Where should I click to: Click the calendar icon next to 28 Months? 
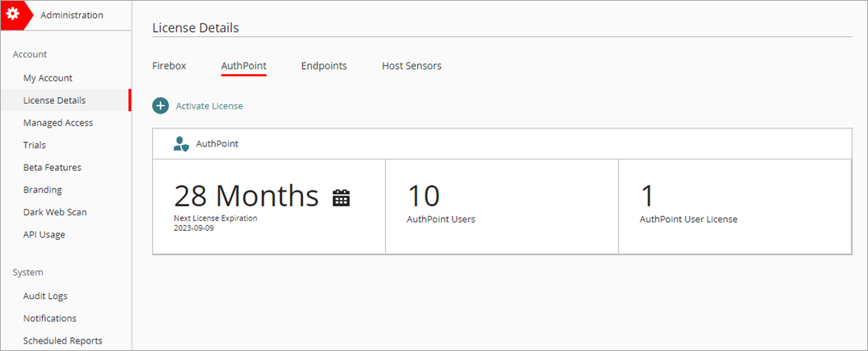pos(341,197)
